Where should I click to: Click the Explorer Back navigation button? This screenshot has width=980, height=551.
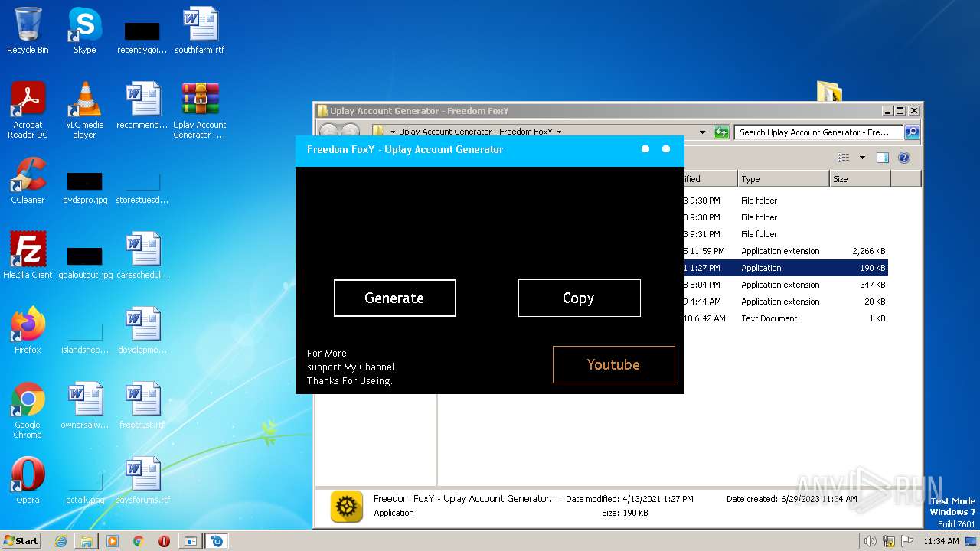coord(328,132)
